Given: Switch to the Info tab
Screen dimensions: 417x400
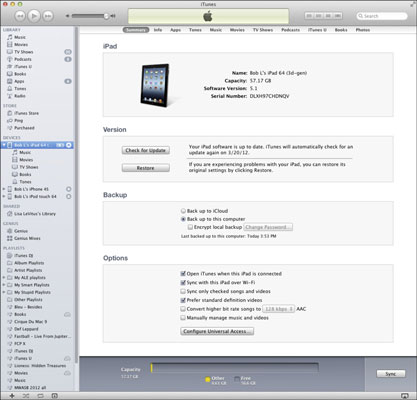Looking at the screenshot, I should (158, 30).
